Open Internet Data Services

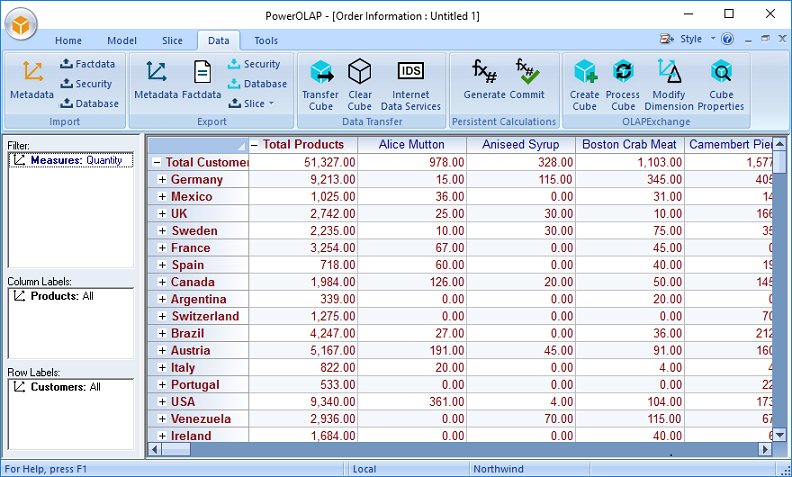(411, 85)
